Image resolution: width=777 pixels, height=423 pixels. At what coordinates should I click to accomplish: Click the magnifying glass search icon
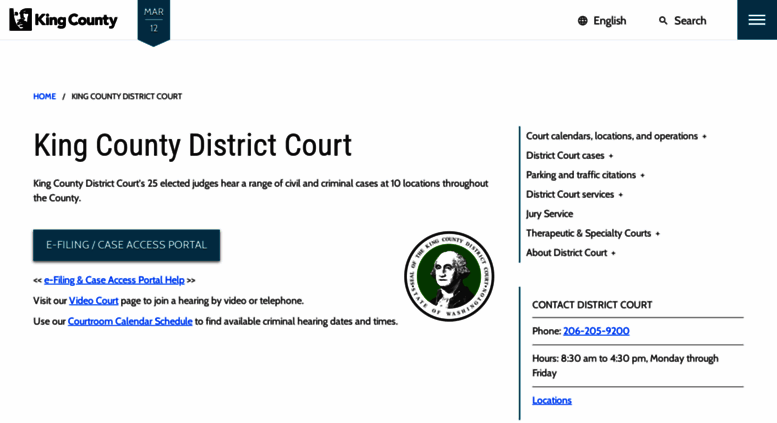(x=663, y=21)
